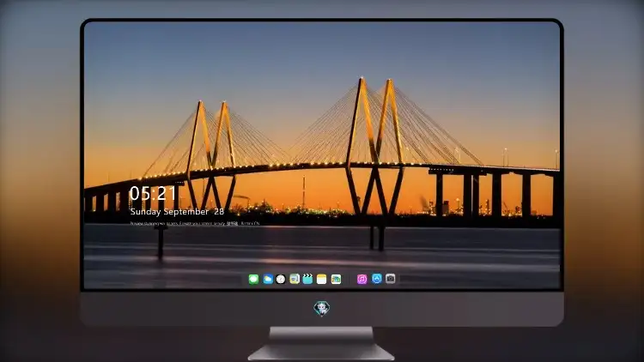The image size is (644, 362).
Task: Open the teal clapperboard video app
Action: [307, 279]
